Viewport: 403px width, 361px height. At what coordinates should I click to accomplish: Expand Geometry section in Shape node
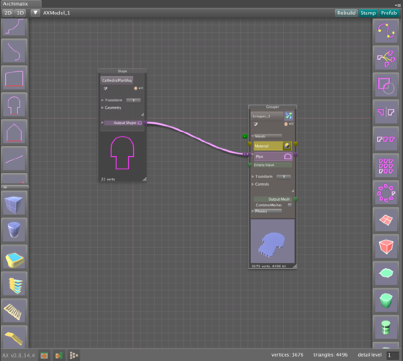102,108
